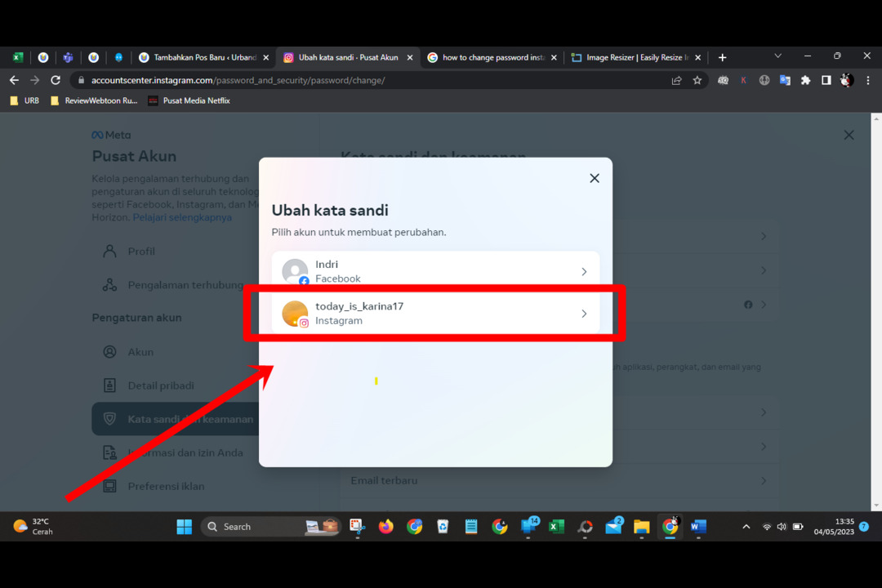This screenshot has width=882, height=588.
Task: Switch to the Image Resizer tab
Action: tap(635, 57)
